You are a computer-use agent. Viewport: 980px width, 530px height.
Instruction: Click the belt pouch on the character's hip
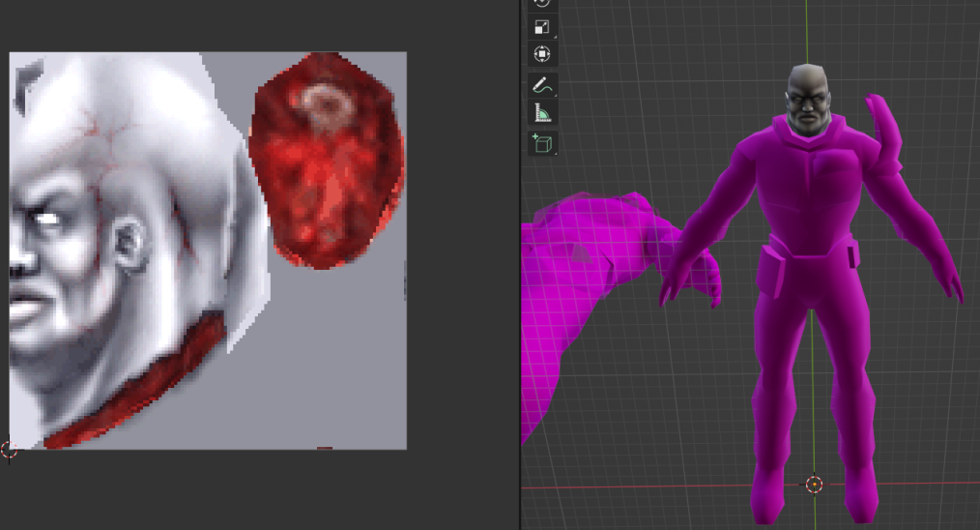pos(775,271)
